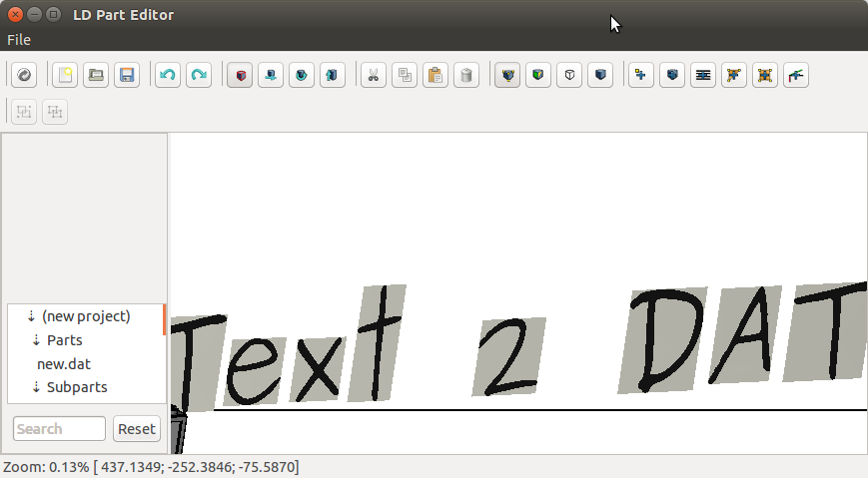Create a new file with star icon

pos(65,75)
